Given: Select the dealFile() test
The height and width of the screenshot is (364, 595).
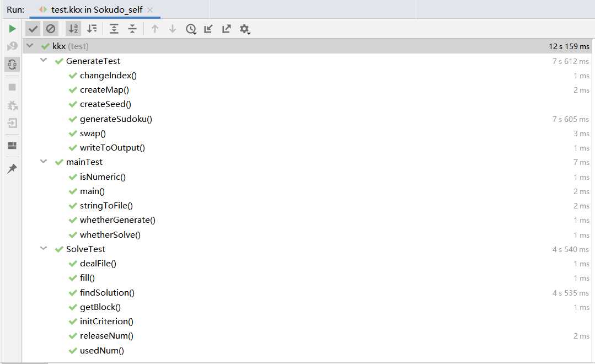Looking at the screenshot, I should (x=307, y=264).
